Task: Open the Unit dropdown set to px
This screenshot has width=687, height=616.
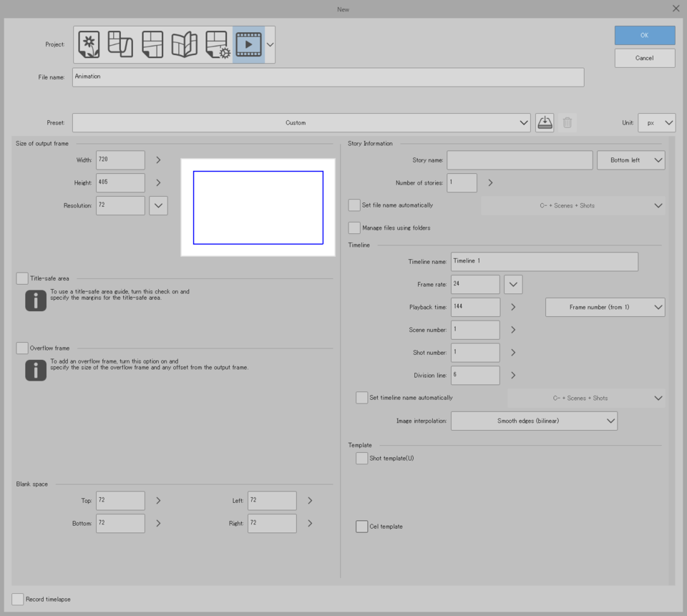Action: pos(656,122)
